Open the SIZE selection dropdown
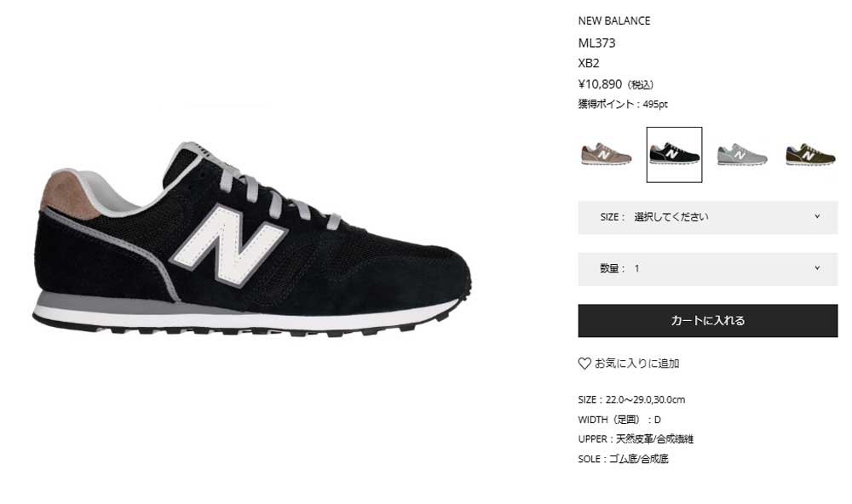Image resolution: width=852 pixels, height=504 pixels. click(707, 217)
